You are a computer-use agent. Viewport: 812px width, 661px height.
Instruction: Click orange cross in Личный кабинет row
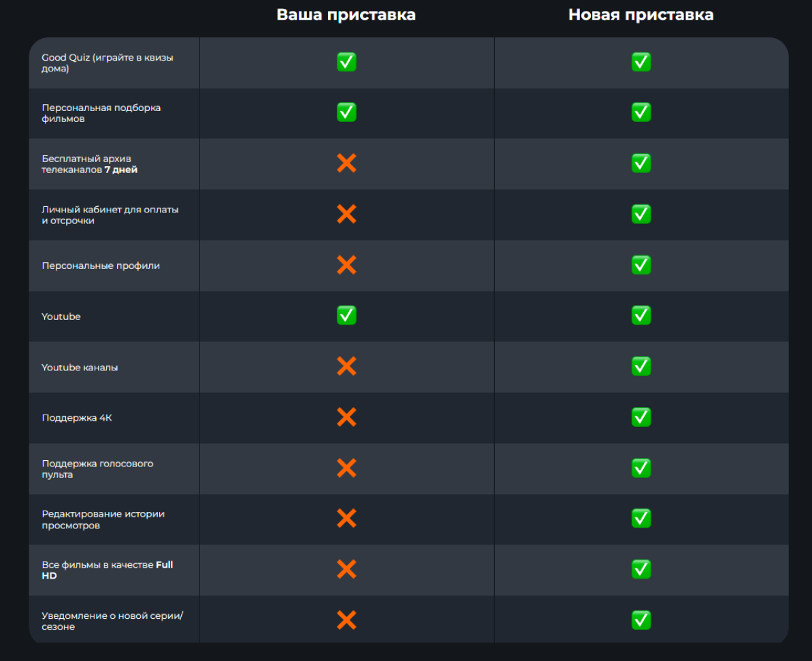point(346,214)
